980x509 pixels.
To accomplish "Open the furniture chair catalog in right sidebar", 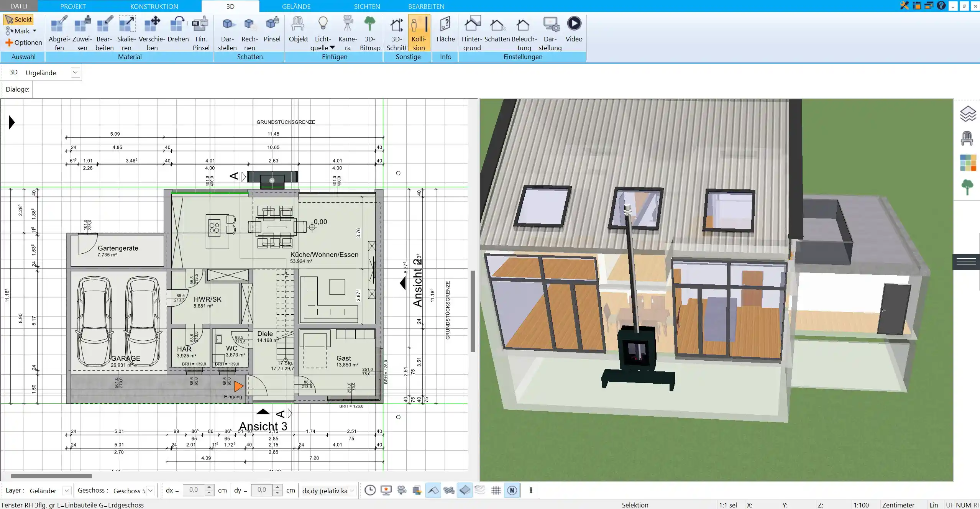I will [967, 138].
